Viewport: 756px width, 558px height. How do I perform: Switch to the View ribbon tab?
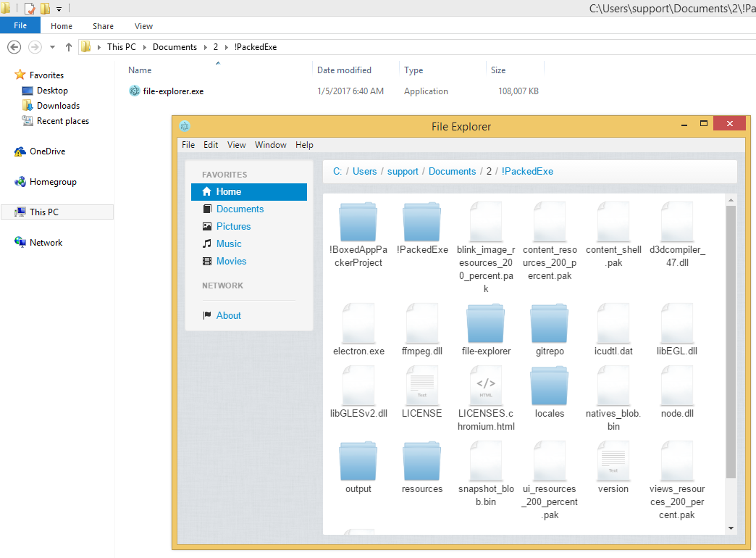(x=143, y=26)
